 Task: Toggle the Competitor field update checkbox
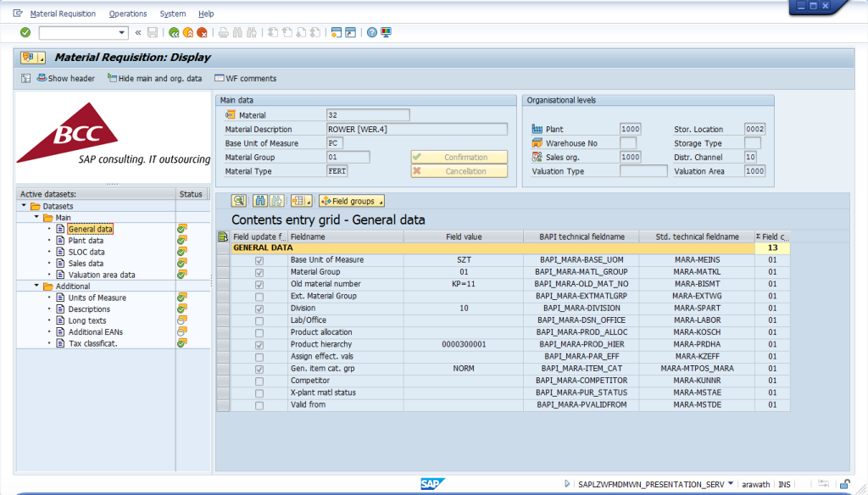[x=259, y=381]
